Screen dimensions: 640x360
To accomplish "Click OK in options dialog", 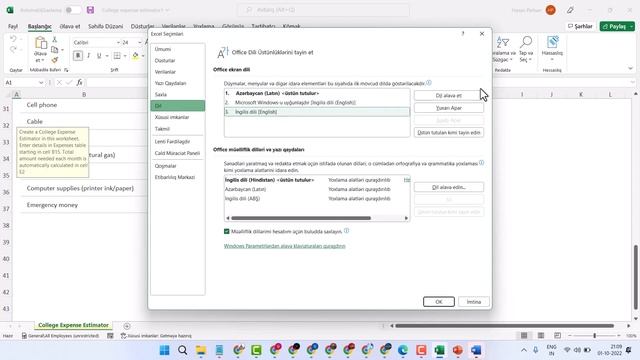I will coord(439,302).
